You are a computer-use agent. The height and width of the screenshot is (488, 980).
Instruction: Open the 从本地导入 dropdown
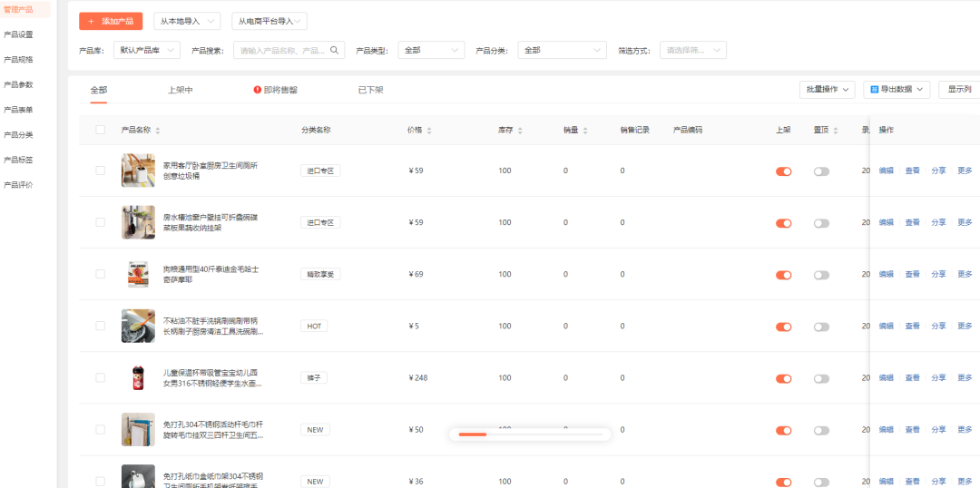click(187, 21)
